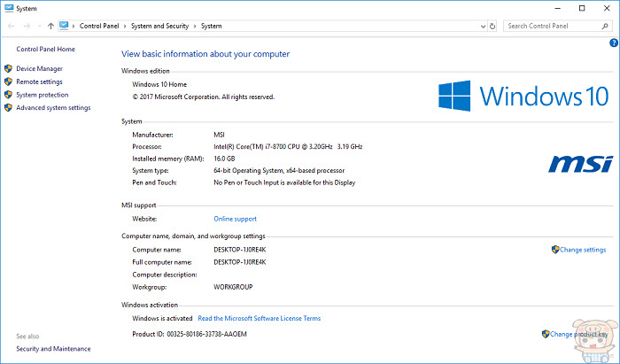The width and height of the screenshot is (620, 364).
Task: Expand the chevron after System and Security
Action: point(195,26)
